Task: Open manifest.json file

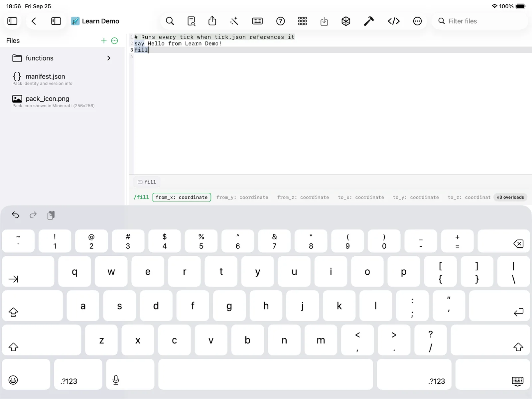Action: click(62, 79)
